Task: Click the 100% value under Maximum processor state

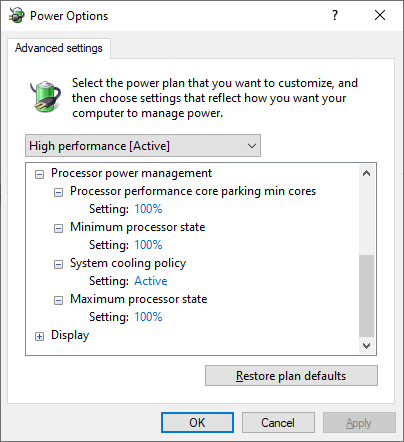Action: (148, 317)
